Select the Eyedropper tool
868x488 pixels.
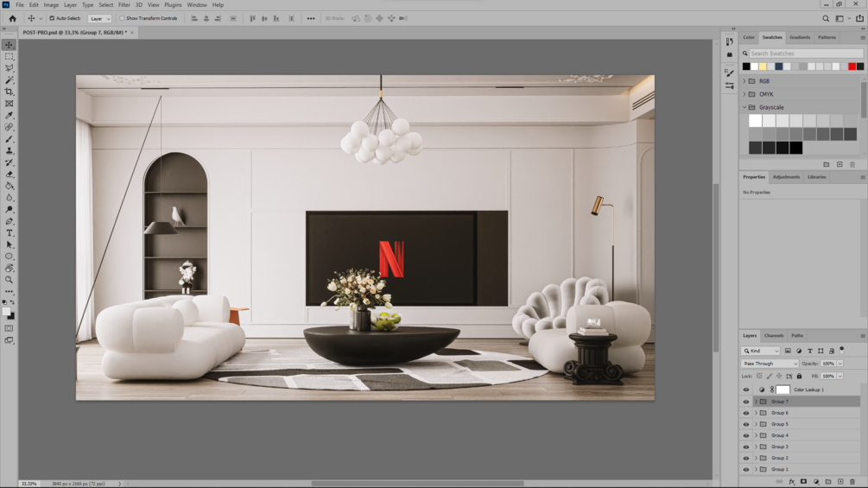click(9, 115)
